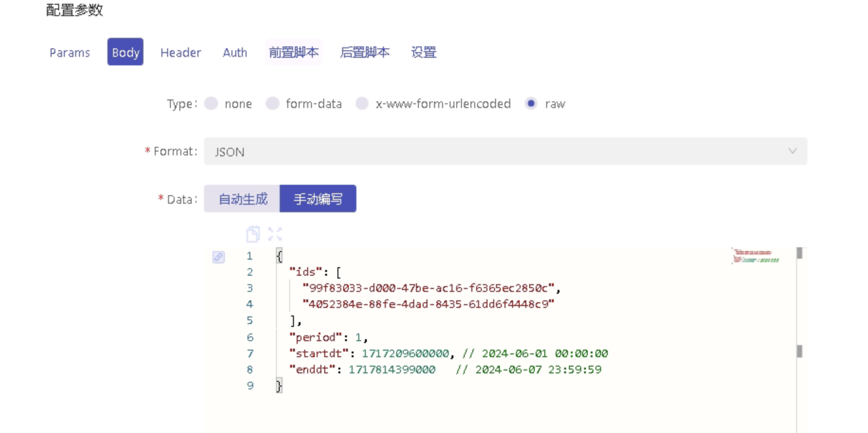
Task: Click the 配置参数 heading
Action: 74,9
